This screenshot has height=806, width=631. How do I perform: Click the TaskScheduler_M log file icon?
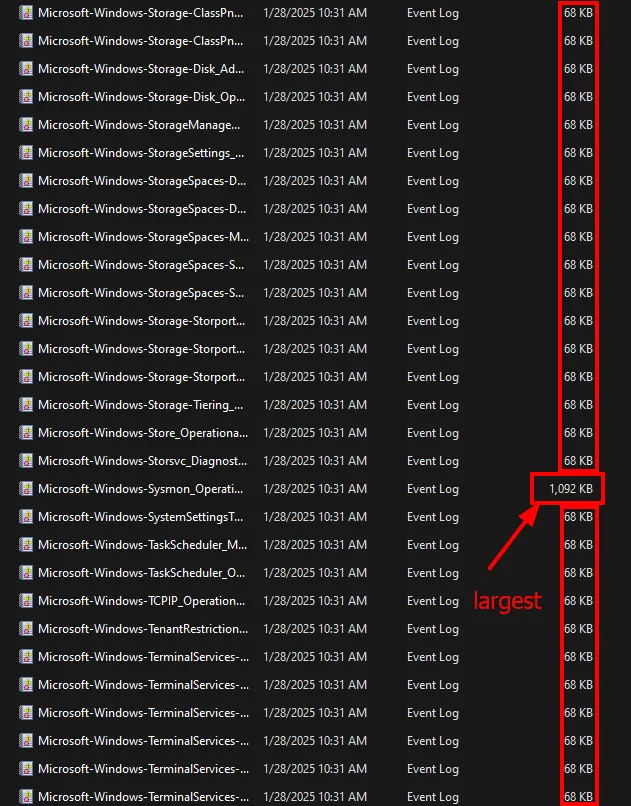click(x=27, y=545)
